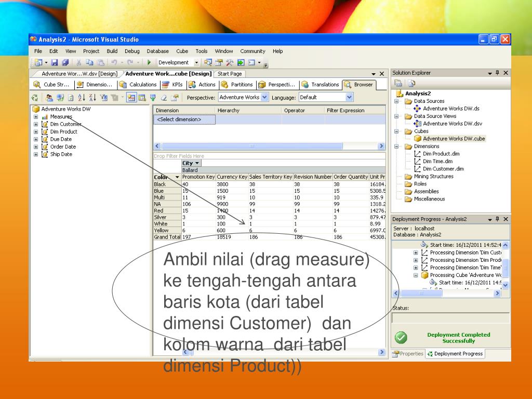Open the Cube menu
The image size is (532, 399).
(182, 51)
